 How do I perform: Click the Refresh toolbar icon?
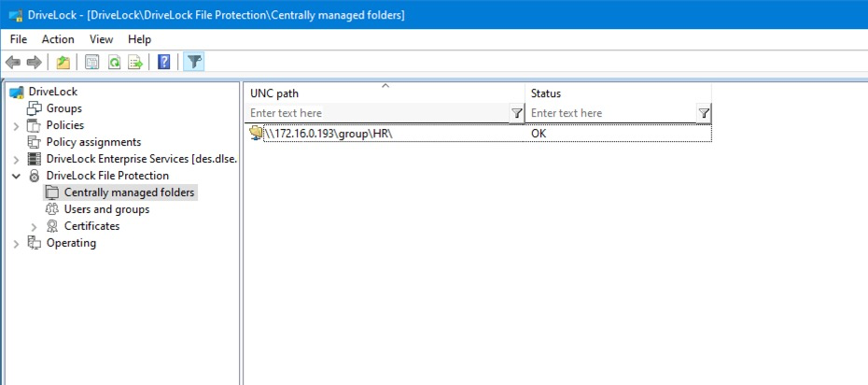(114, 63)
